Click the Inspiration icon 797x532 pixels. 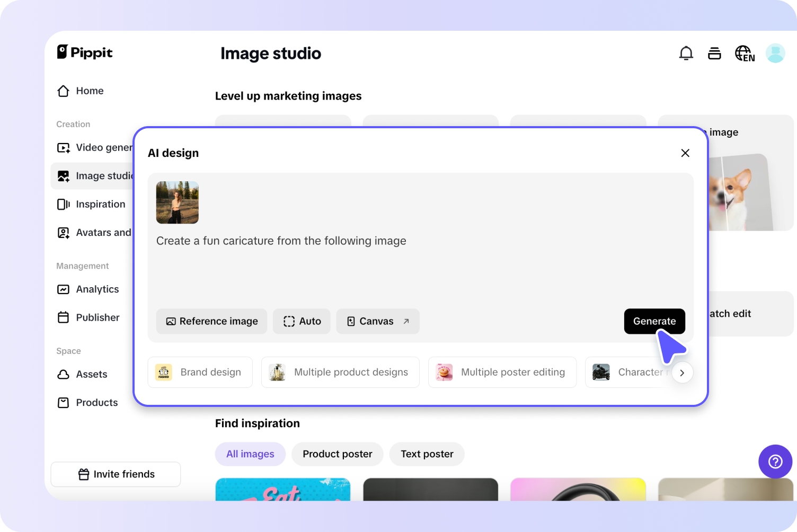click(64, 205)
